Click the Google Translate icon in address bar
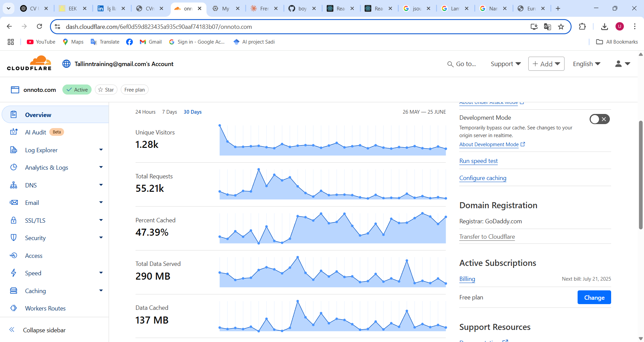644x342 pixels. click(x=547, y=26)
